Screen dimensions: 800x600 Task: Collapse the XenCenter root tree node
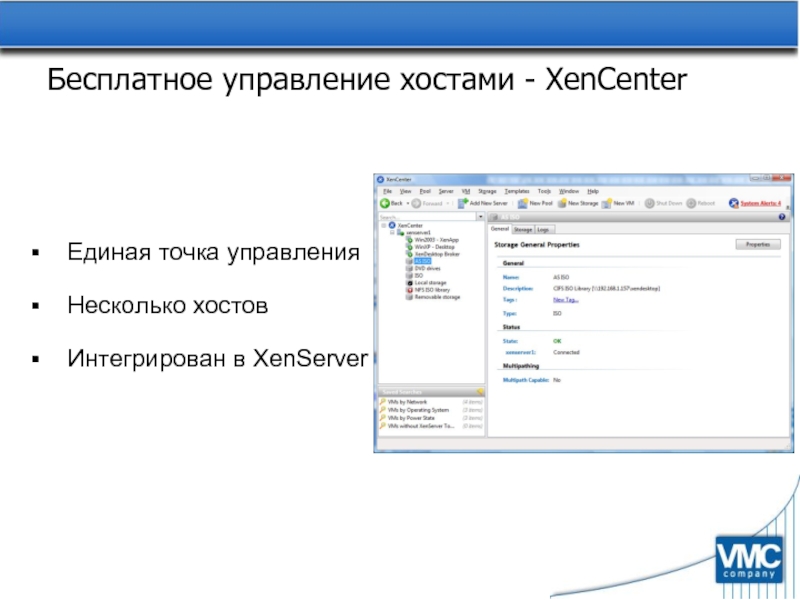[x=384, y=225]
